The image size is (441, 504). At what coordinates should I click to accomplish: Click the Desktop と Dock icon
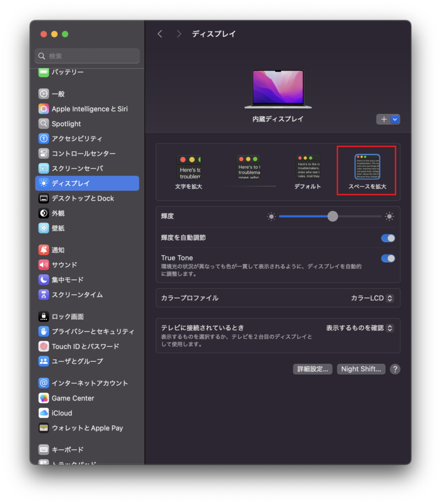click(44, 198)
